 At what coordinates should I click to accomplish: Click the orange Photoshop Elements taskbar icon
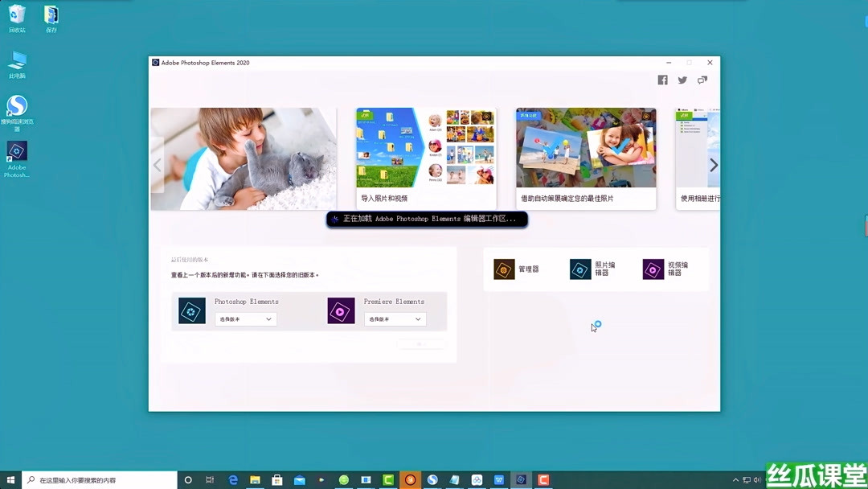click(x=410, y=479)
